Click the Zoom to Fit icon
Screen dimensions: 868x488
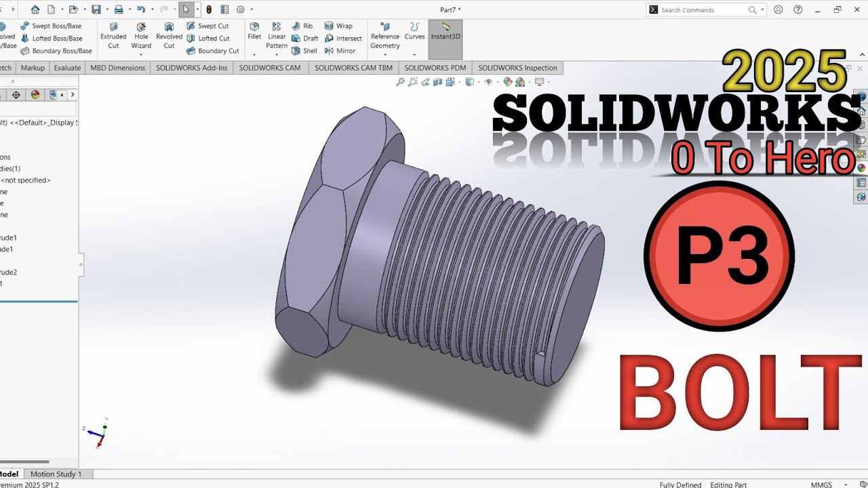point(400,82)
